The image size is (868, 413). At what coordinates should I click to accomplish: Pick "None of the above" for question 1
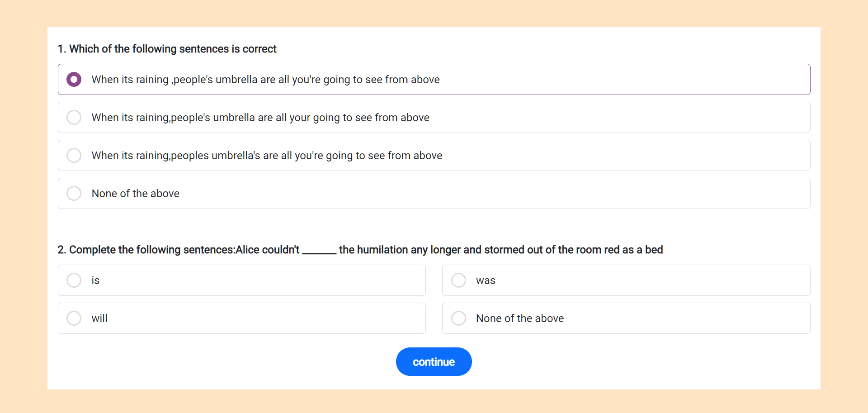74,193
